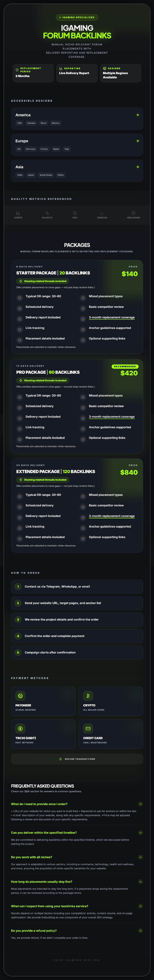Click the '3-month replacement coverage' link in Starter Package

(x=112, y=317)
